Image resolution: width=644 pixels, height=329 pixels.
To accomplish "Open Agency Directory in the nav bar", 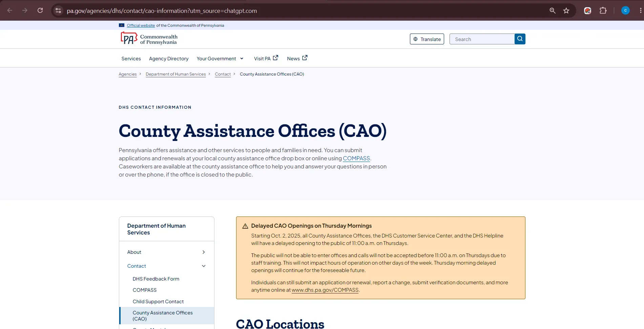I will tap(169, 59).
